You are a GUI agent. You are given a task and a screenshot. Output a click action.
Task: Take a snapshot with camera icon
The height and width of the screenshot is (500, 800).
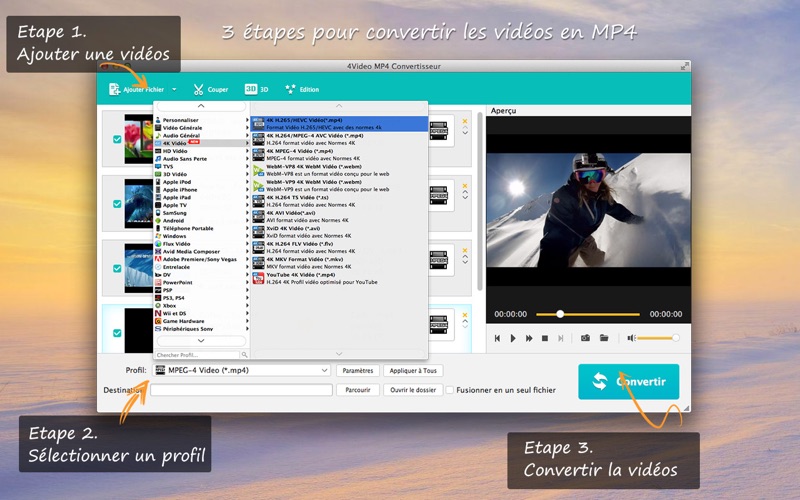click(585, 338)
